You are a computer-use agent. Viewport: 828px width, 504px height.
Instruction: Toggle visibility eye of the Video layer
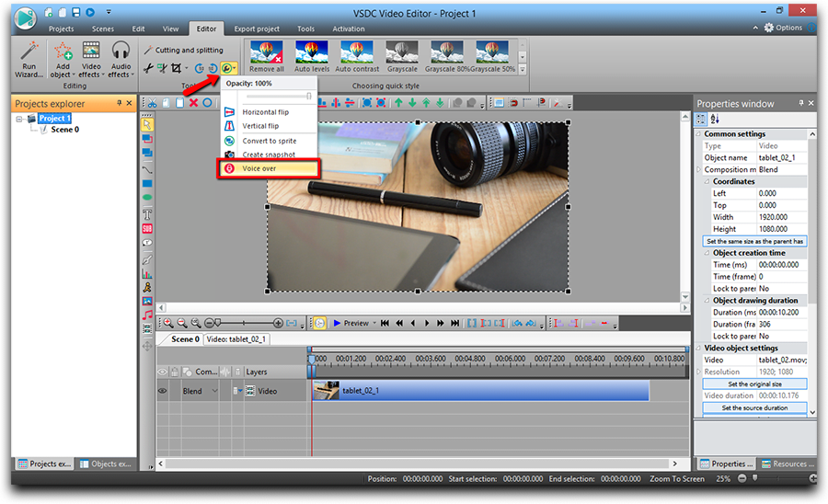pos(163,391)
